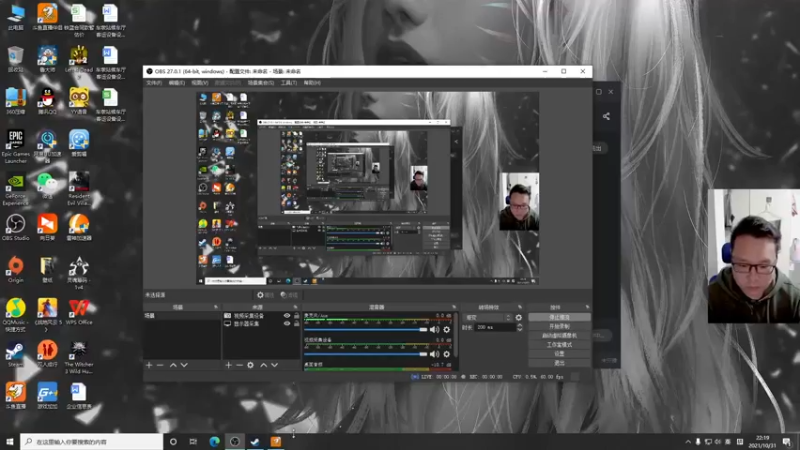The height and width of the screenshot is (450, 800).
Task: Open Epic Games Launcher desktop icon
Action: pos(15,146)
